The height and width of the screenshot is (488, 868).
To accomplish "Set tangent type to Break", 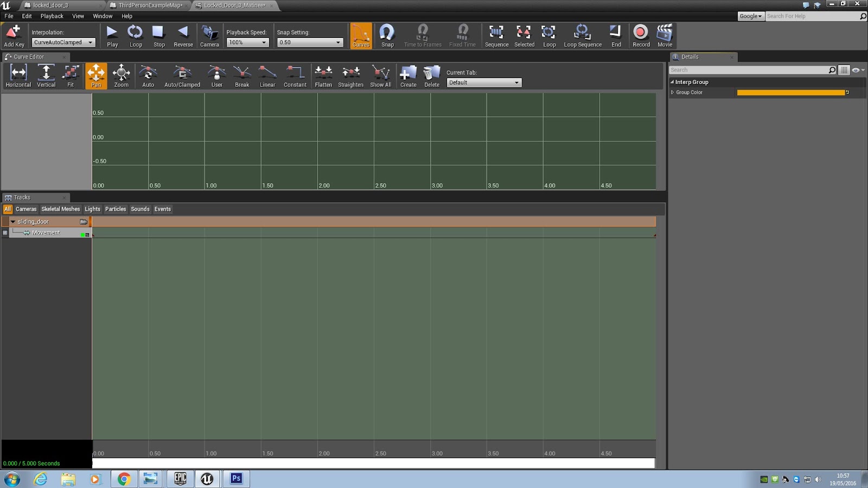I will [242, 76].
